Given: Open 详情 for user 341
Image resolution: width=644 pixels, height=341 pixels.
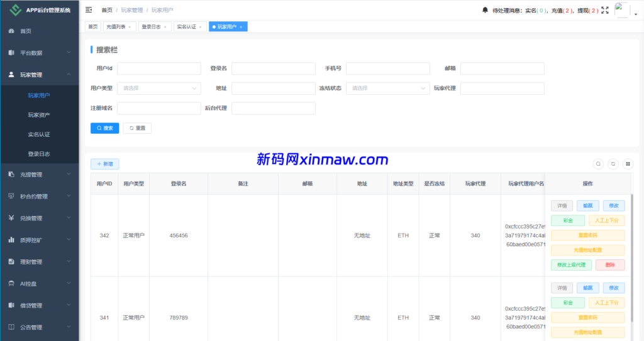Looking at the screenshot, I should pos(562,288).
